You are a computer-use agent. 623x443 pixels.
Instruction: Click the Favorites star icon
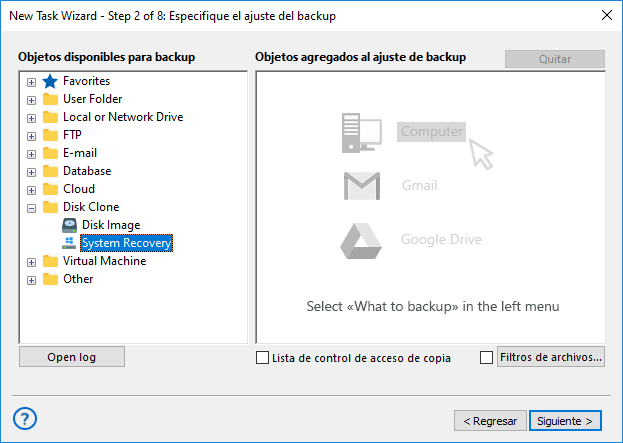(x=51, y=81)
